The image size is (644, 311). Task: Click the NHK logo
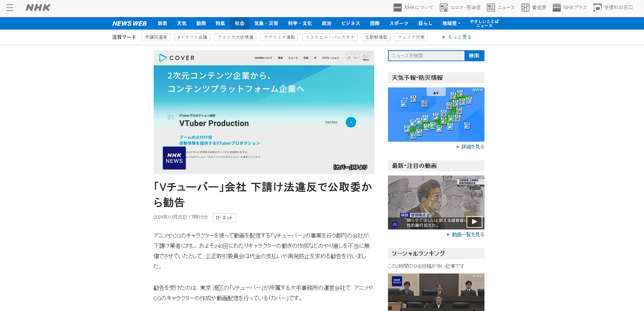click(38, 8)
